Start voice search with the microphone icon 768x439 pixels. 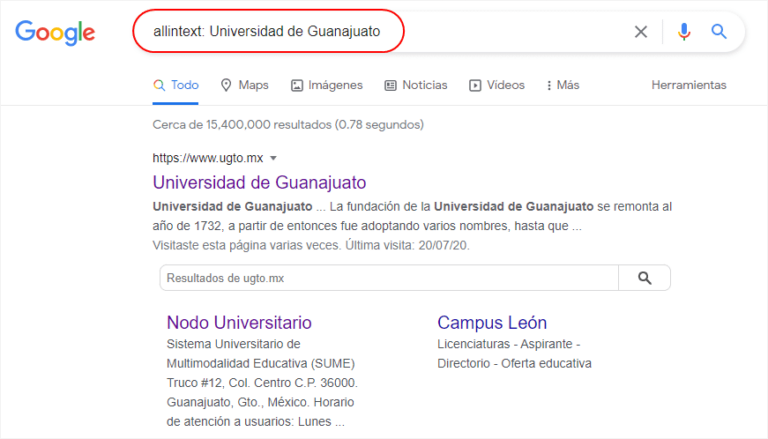pos(684,32)
